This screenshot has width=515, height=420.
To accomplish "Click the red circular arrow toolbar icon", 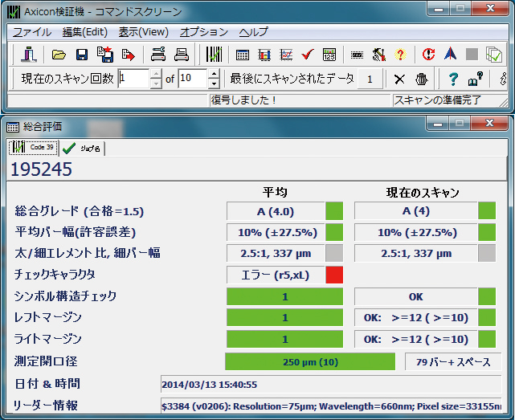I will tap(428, 55).
